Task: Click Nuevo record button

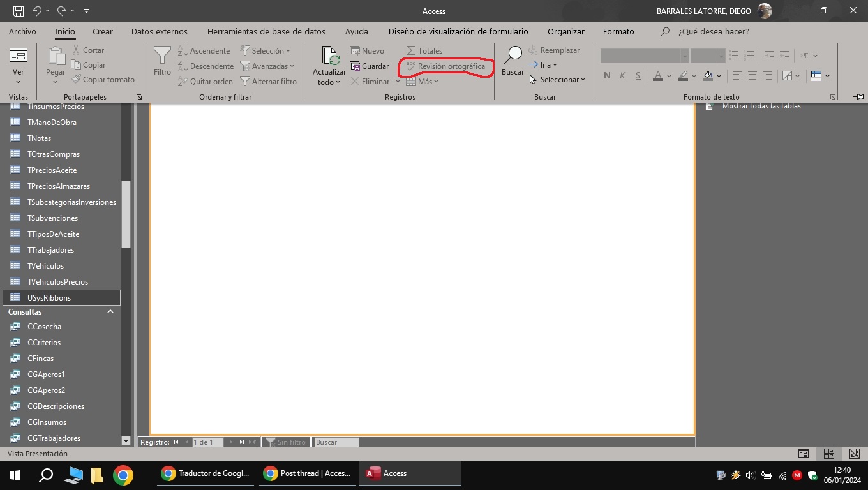Action: pyautogui.click(x=367, y=50)
